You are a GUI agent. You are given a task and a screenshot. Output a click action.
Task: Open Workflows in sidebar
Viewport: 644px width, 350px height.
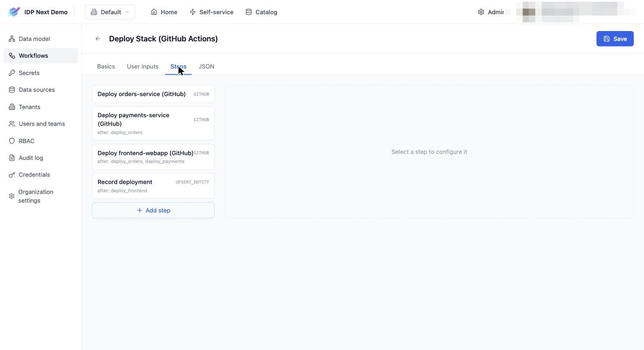[41, 56]
